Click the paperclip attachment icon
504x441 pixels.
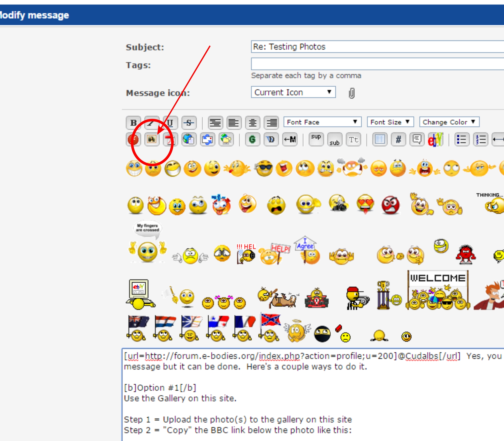click(352, 93)
